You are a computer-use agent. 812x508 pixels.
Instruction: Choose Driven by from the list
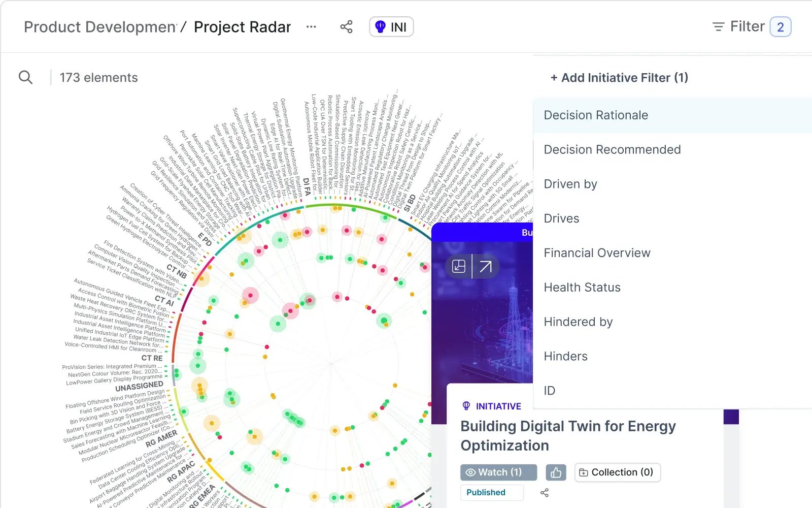point(672,184)
